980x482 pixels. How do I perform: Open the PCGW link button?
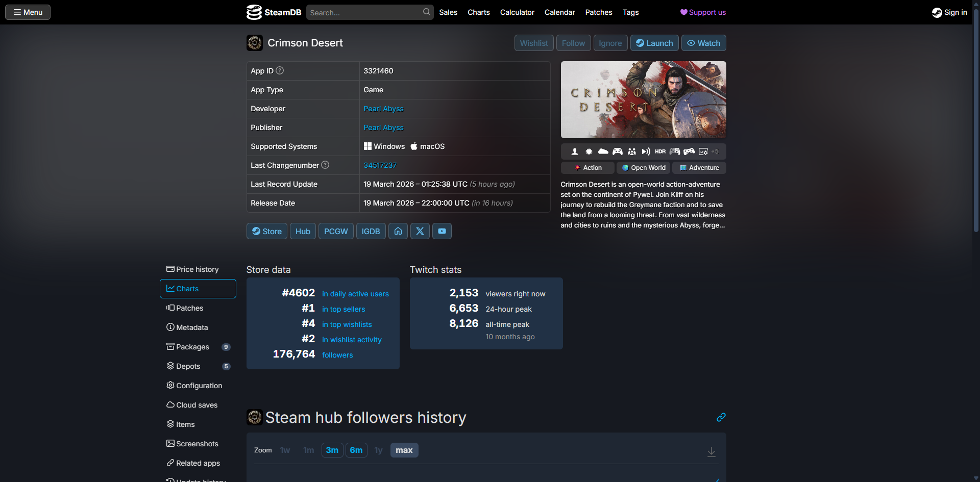(336, 231)
